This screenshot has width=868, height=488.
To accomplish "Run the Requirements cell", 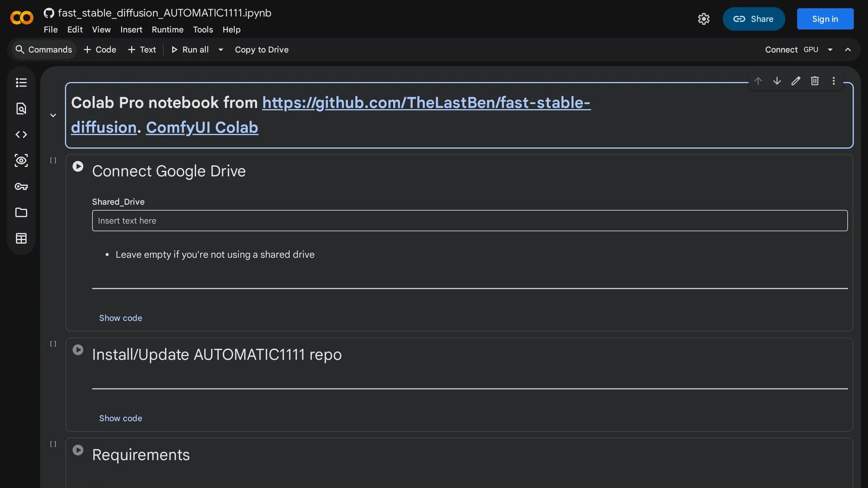I will pyautogui.click(x=78, y=450).
